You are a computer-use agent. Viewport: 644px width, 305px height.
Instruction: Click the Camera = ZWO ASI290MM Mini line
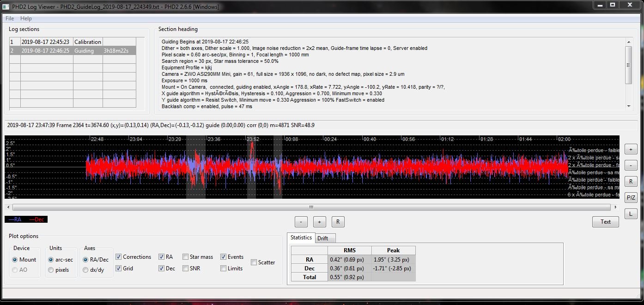tap(283, 74)
